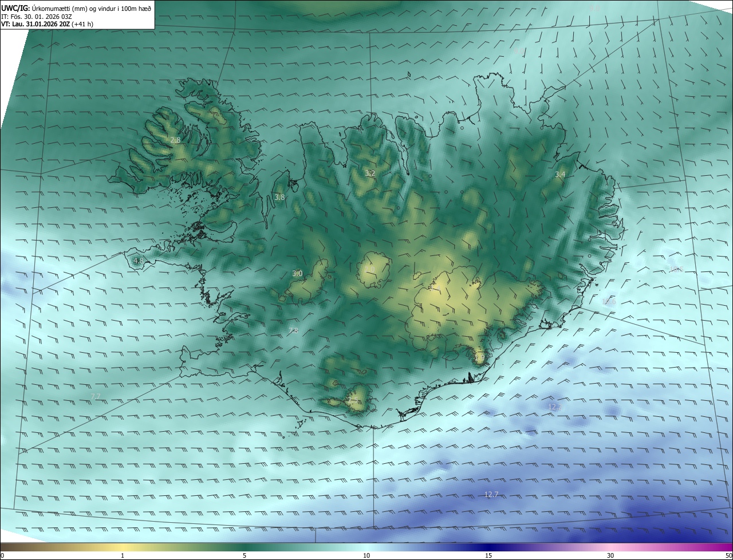Click the 3.0 value label beside the glacier
The image size is (733, 560).
[x=297, y=274]
